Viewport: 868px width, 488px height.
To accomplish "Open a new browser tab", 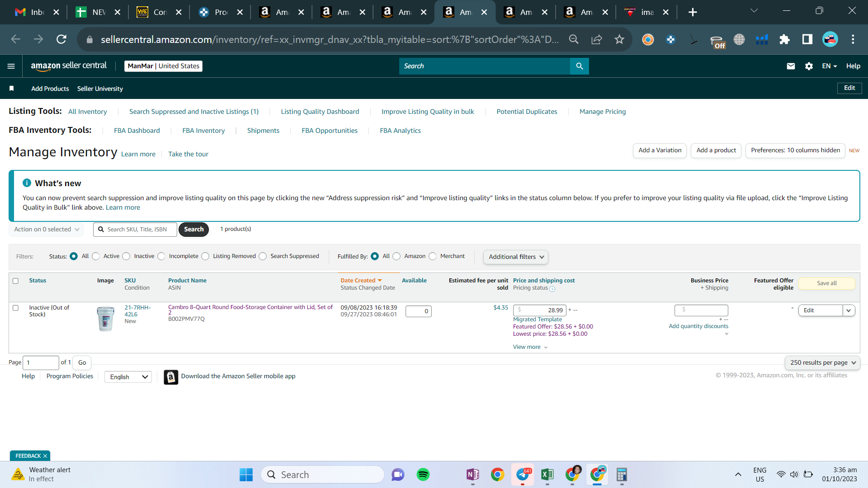I will click(693, 12).
